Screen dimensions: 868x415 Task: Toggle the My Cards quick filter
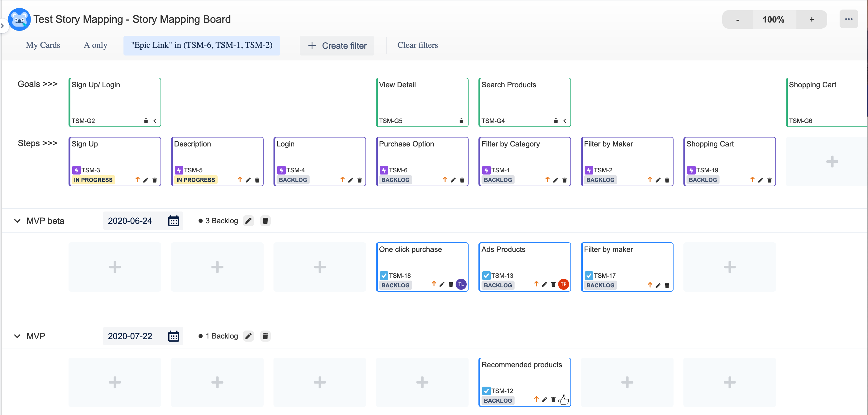pyautogui.click(x=43, y=45)
